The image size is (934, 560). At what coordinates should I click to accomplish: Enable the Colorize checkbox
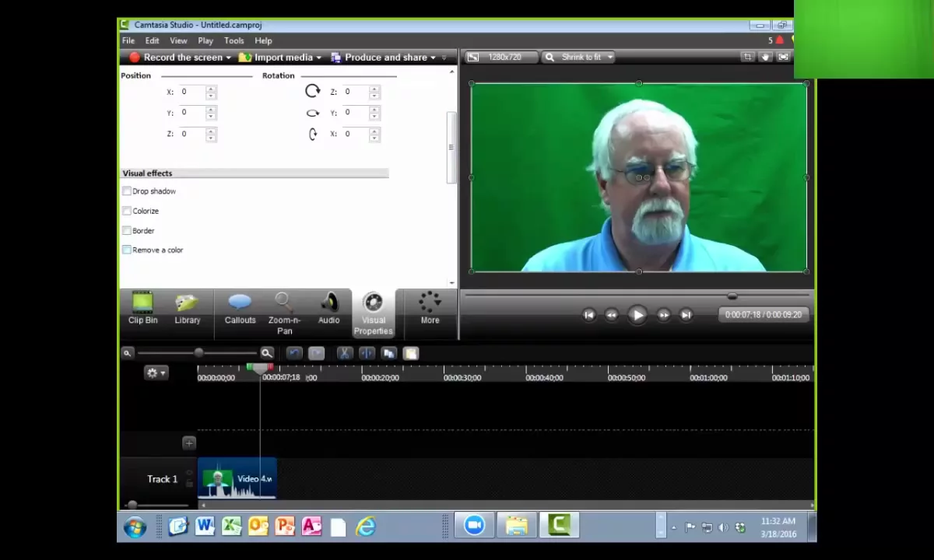point(127,211)
